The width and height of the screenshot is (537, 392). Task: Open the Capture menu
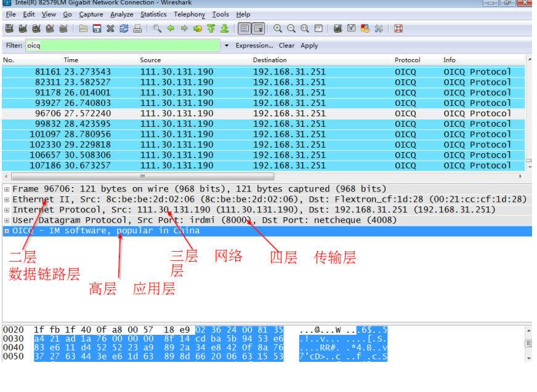coord(91,14)
